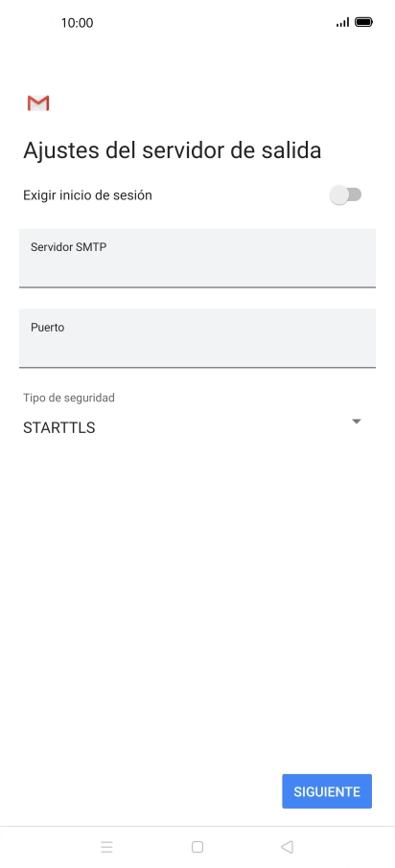
Task: Tap the signal strength icon
Action: [342, 22]
